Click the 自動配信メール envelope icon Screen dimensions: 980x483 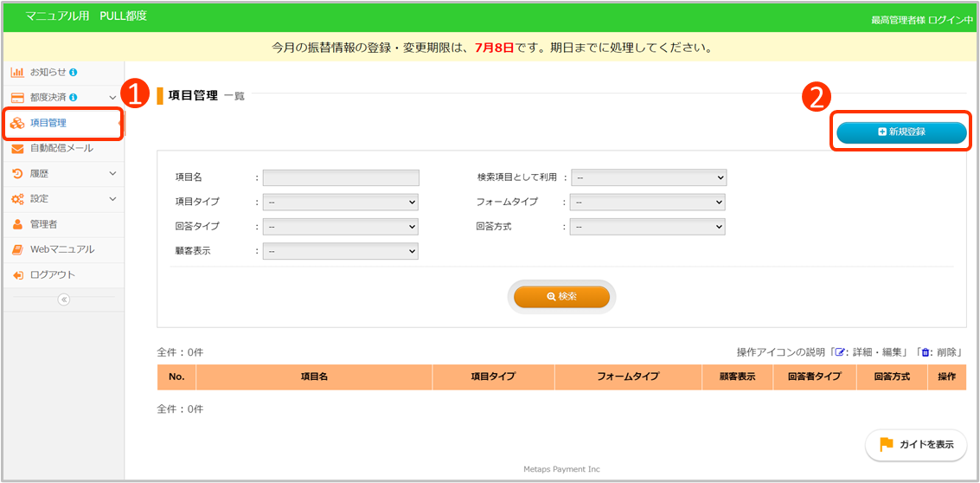[17, 149]
